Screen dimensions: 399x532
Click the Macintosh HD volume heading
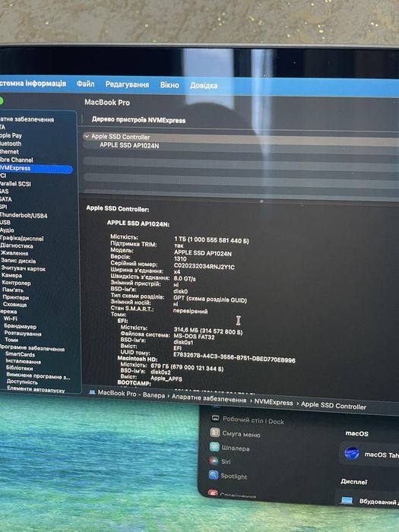(138, 359)
